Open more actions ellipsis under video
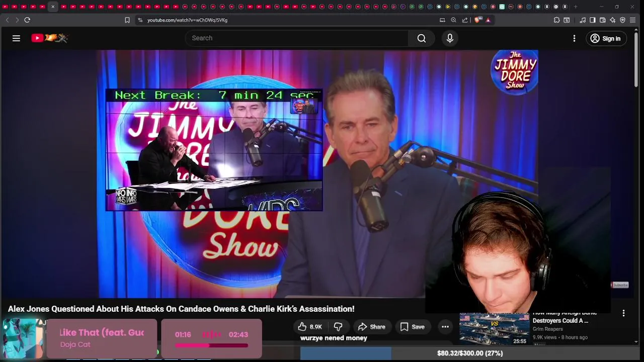644x362 pixels. tap(445, 327)
